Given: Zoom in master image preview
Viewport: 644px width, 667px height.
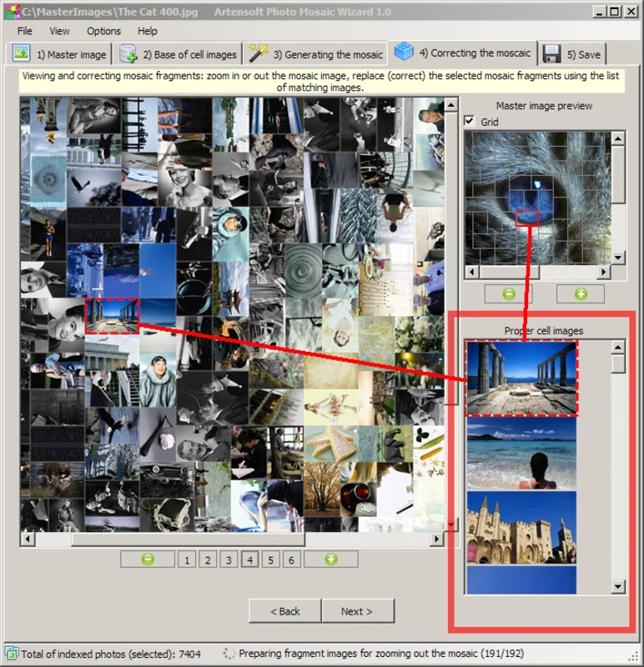Looking at the screenshot, I should 581,294.
